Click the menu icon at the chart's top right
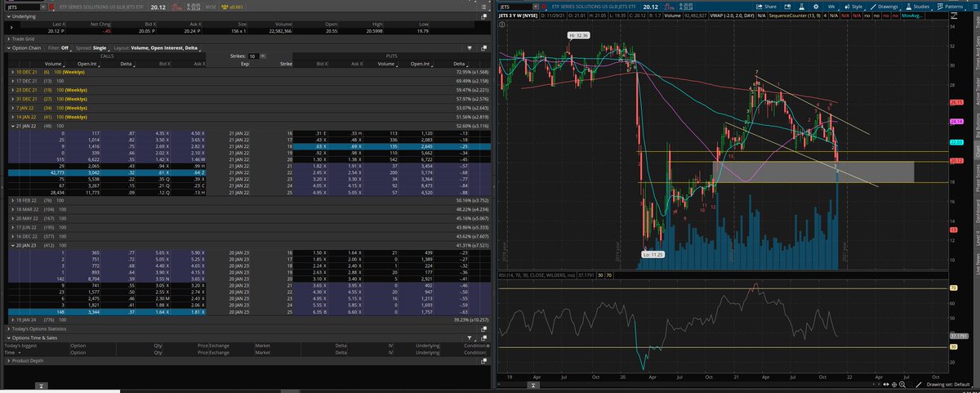The width and height of the screenshot is (980, 393). tap(975, 7)
